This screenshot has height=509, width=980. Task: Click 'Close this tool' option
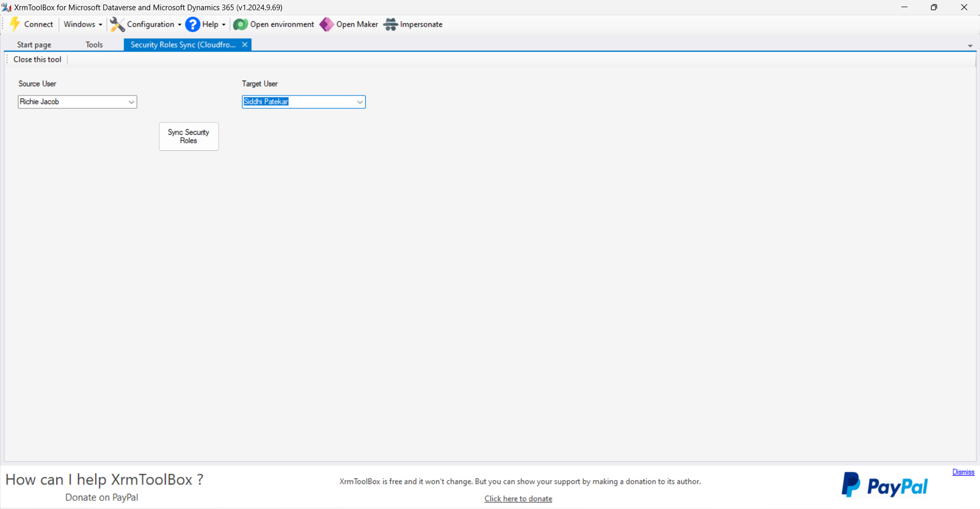(37, 59)
